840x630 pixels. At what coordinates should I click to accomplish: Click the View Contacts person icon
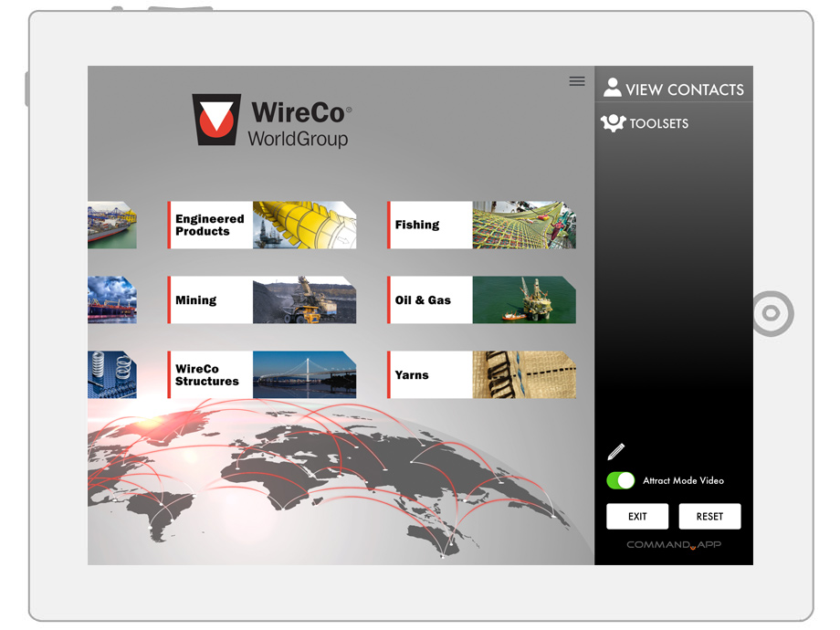[x=613, y=88]
